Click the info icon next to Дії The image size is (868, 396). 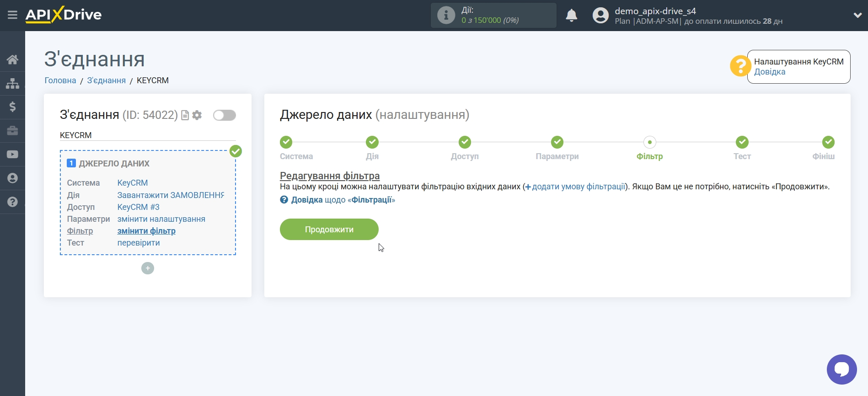click(446, 15)
